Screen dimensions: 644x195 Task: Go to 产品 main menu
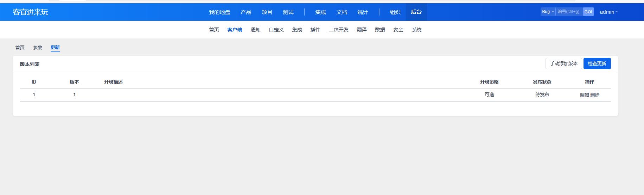pos(246,12)
